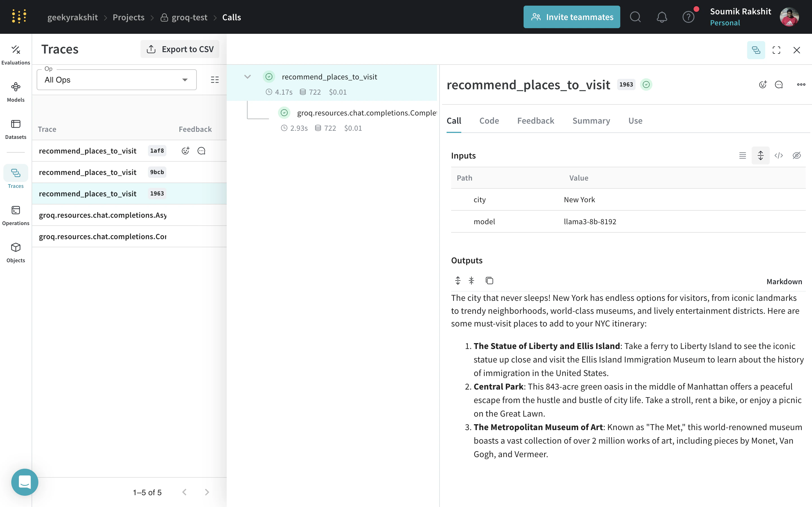Open the All Ops dropdown
The height and width of the screenshot is (507, 812).
116,80
